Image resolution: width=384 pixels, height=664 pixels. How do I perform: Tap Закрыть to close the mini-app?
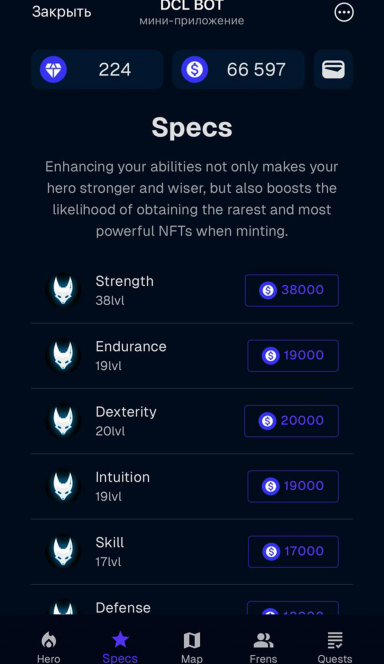click(62, 12)
